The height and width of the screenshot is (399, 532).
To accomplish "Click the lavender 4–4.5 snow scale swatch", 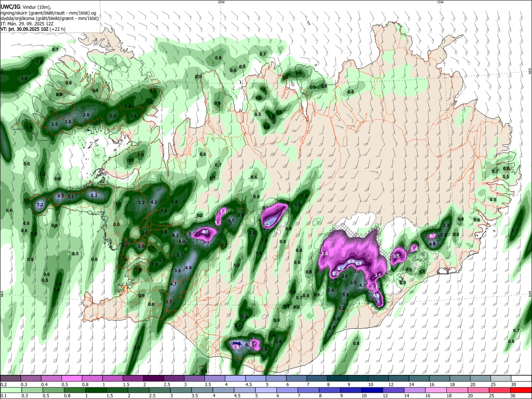I will (x=235, y=378).
